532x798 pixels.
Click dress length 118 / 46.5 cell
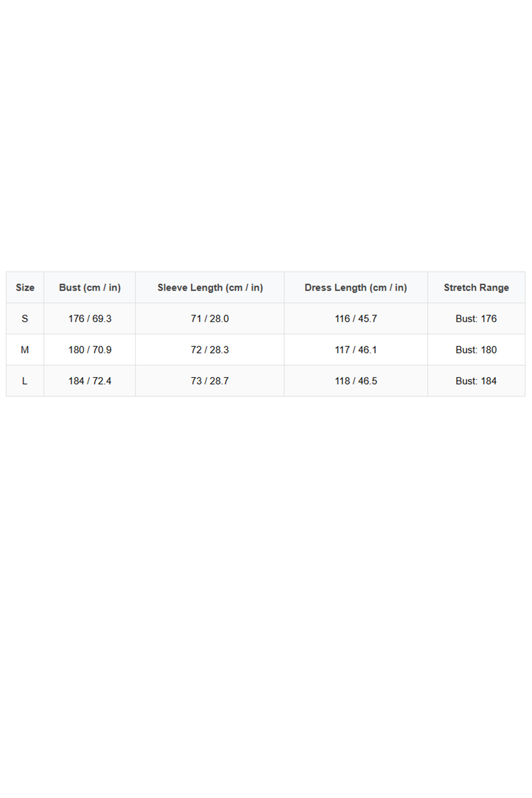(355, 381)
